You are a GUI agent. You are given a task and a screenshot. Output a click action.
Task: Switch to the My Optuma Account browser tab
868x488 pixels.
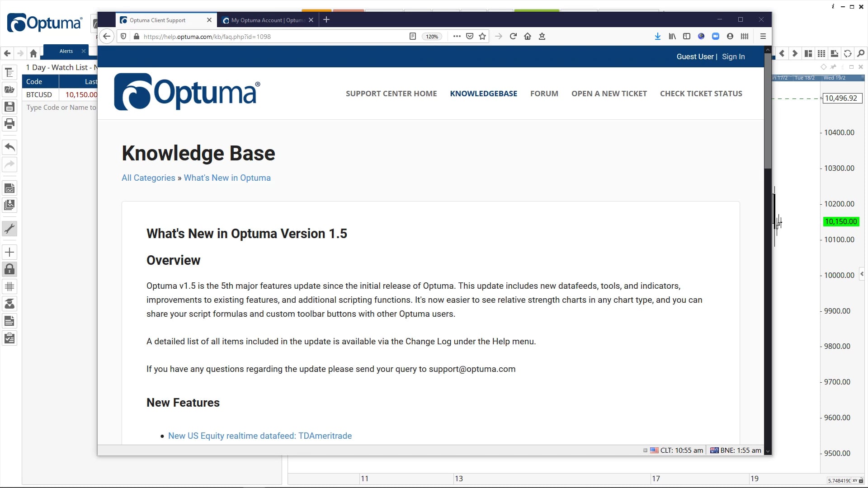click(x=268, y=20)
